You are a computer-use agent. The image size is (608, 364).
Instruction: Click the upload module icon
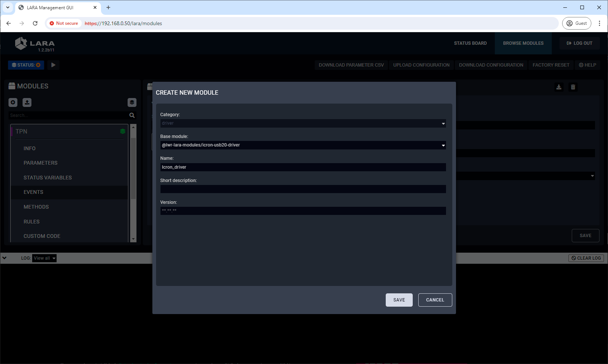pyautogui.click(x=27, y=102)
